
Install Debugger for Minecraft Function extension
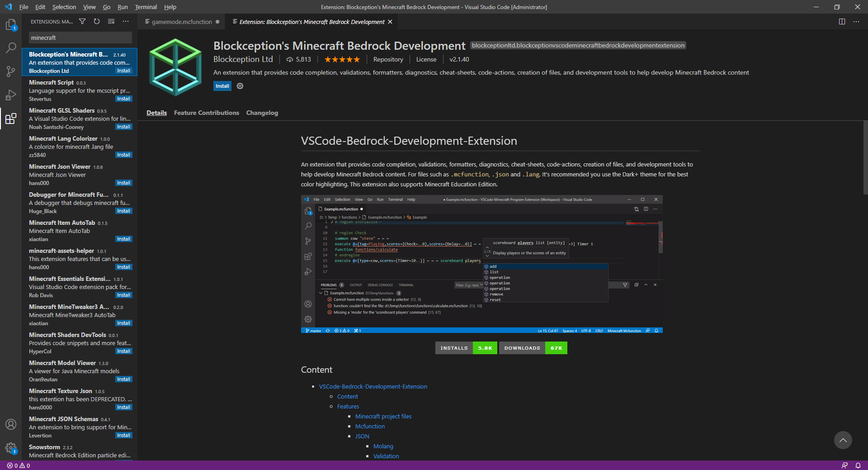124,211
